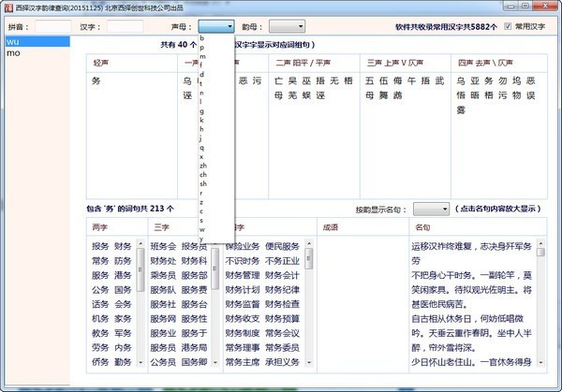
Task: Toggle the 常用汉字 checkbox
Action: coord(508,26)
